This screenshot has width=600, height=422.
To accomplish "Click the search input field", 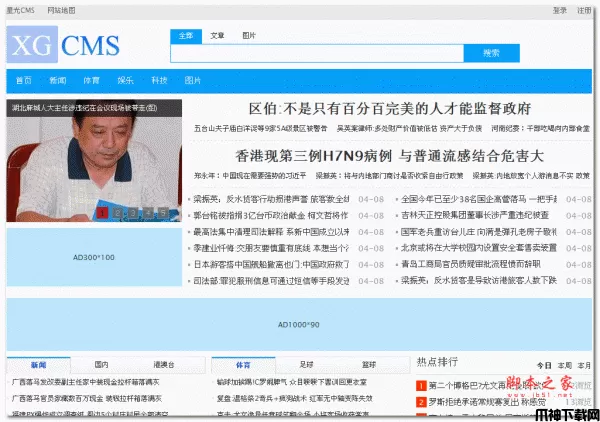I will pos(317,53).
